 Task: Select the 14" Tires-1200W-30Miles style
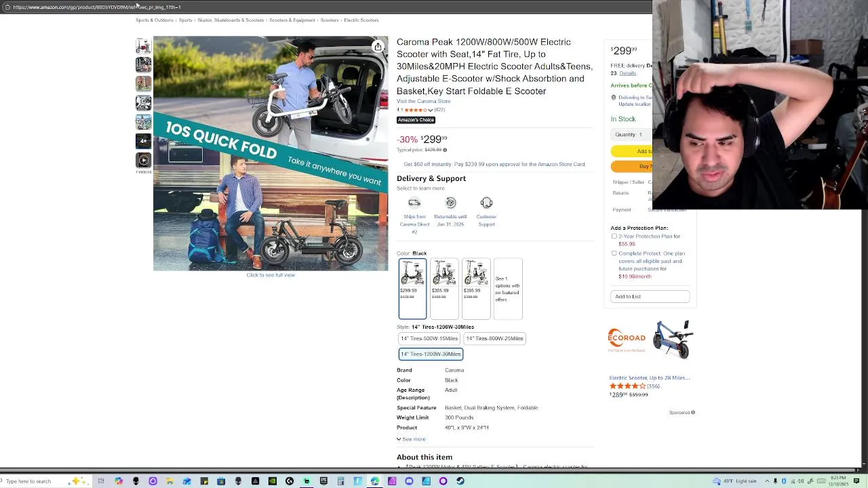coord(431,354)
